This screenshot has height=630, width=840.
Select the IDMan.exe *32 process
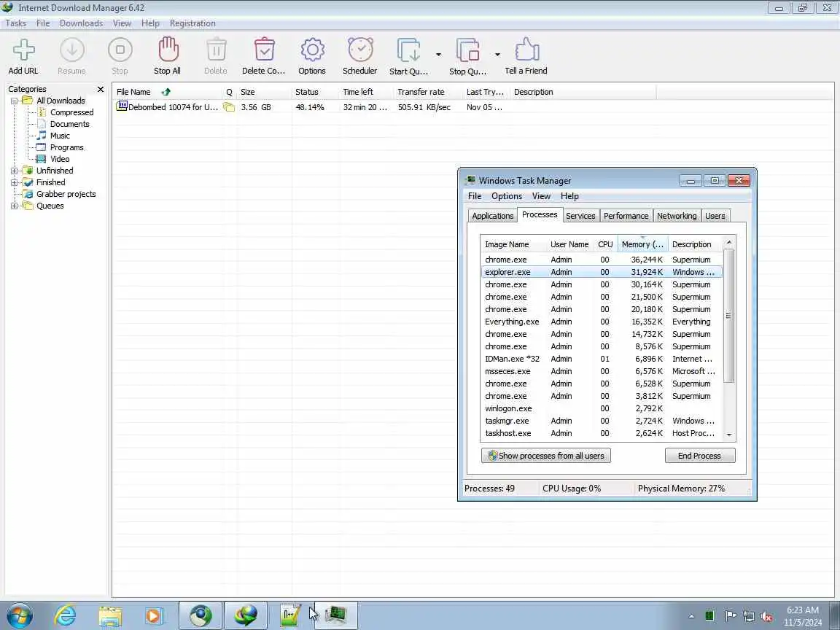pyautogui.click(x=602, y=359)
